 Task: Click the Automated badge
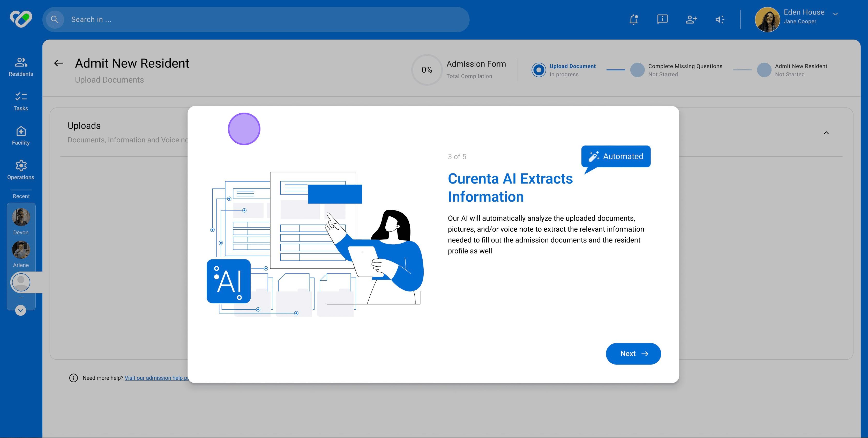[x=616, y=156]
